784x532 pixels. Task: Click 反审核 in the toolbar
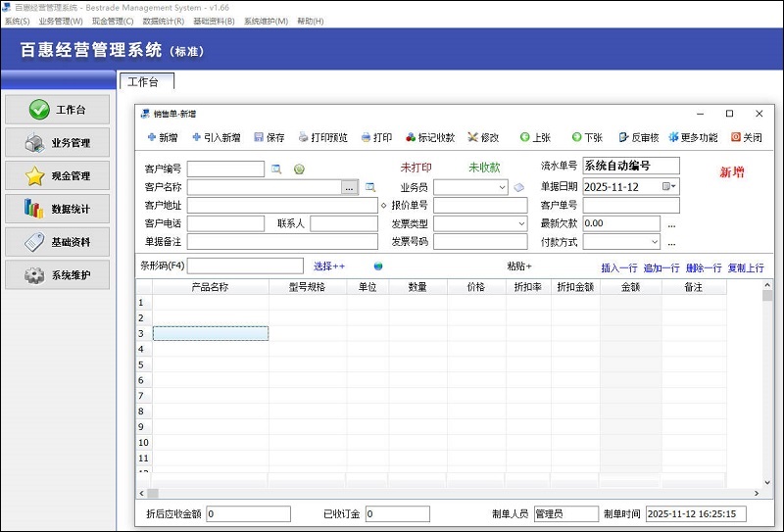[x=639, y=137]
